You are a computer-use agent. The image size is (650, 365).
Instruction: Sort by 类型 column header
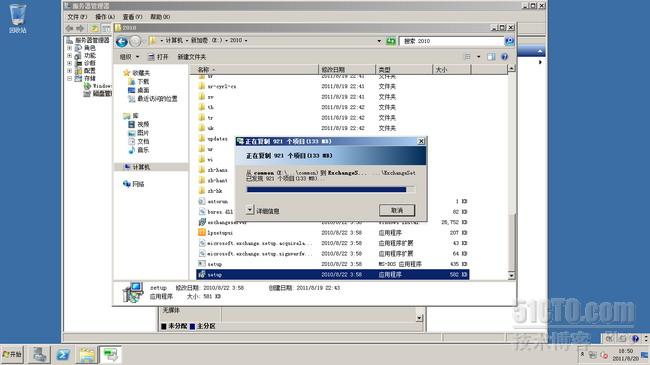403,70
